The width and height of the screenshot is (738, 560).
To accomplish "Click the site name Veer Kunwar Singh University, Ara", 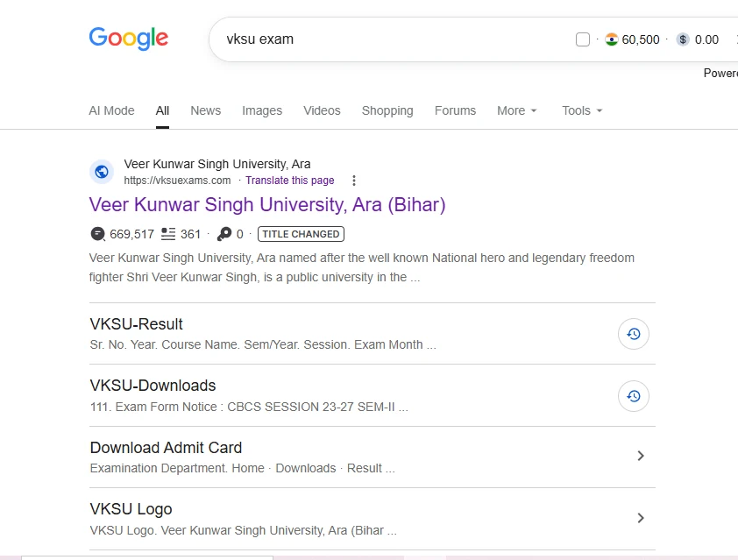I will pos(217,164).
